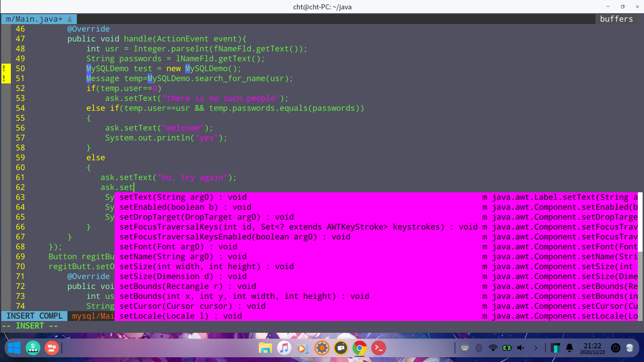Expand the hidden tray icons chevron
This screenshot has width=644, height=362.
pyautogui.click(x=536, y=348)
